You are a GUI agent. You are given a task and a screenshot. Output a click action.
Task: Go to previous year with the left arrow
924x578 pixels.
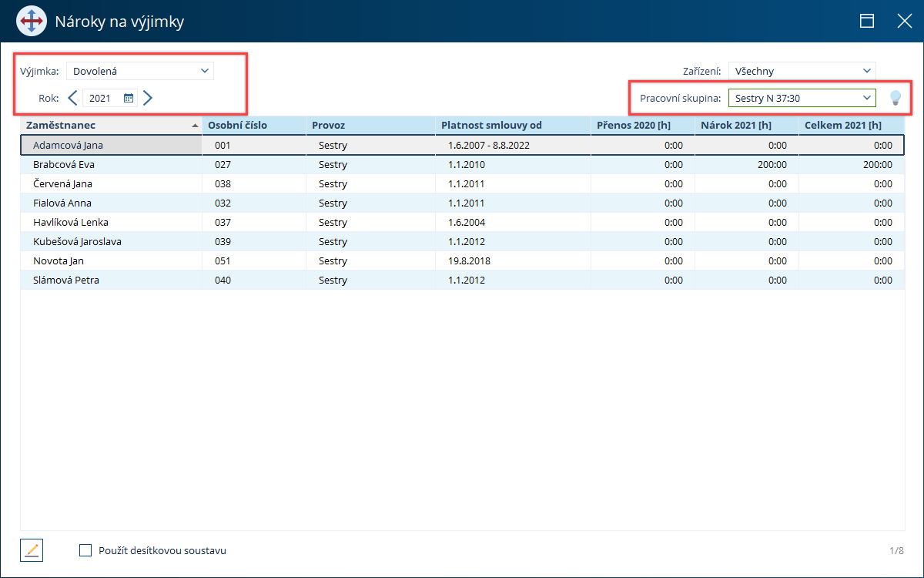pyautogui.click(x=72, y=98)
